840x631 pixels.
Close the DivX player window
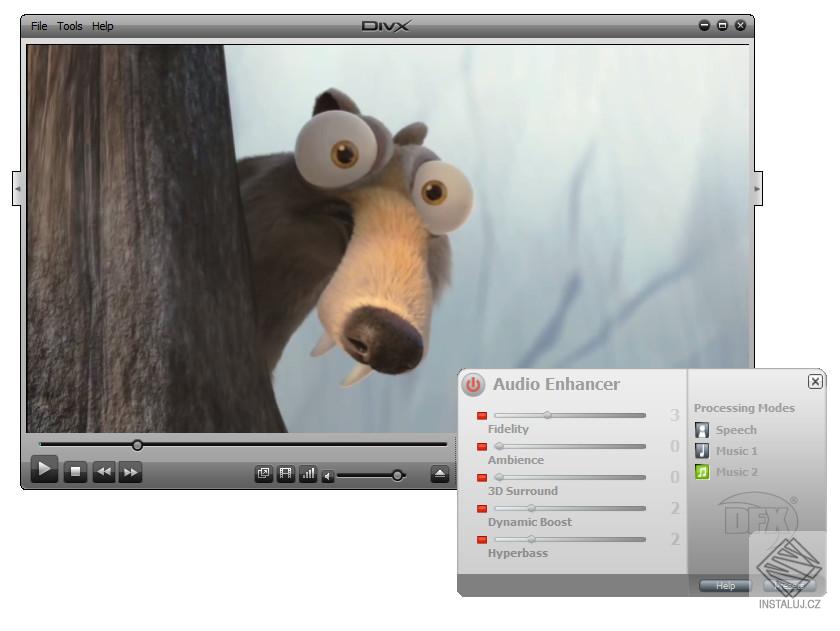pyautogui.click(x=740, y=25)
